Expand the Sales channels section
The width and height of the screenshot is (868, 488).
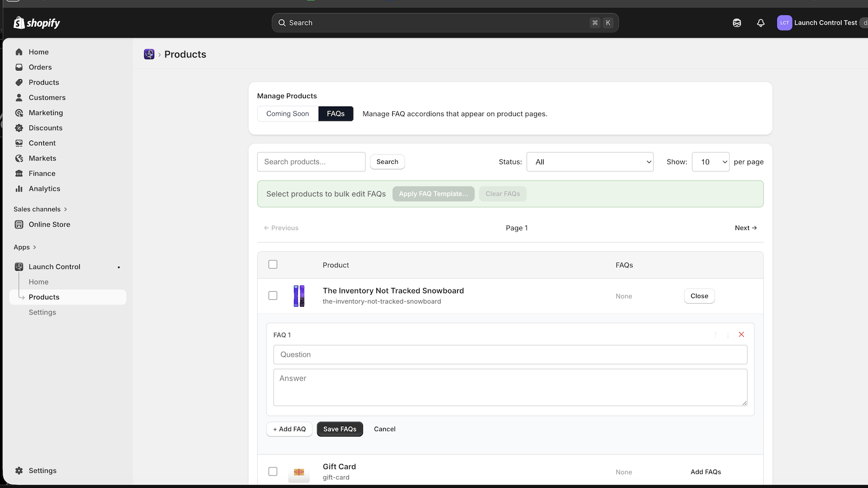[40, 209]
